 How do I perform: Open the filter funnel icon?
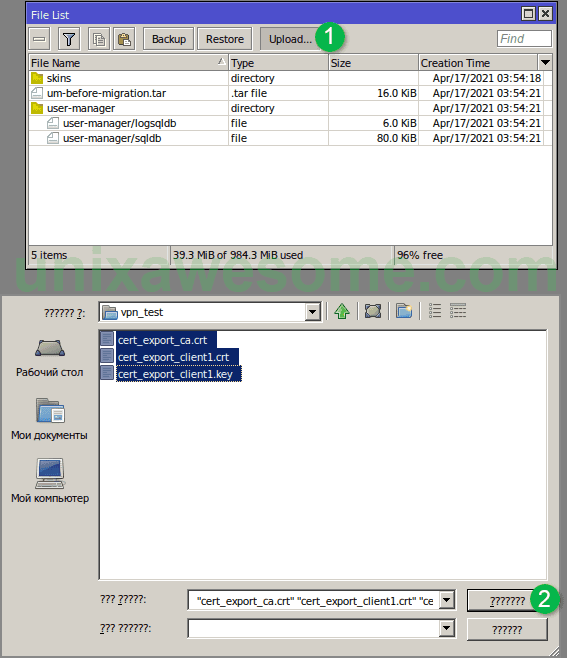tap(69, 39)
